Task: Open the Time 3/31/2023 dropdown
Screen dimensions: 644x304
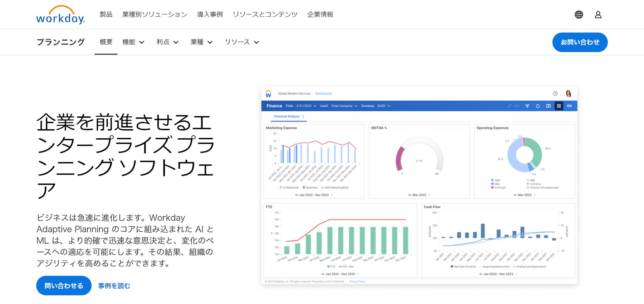Action: [x=301, y=106]
